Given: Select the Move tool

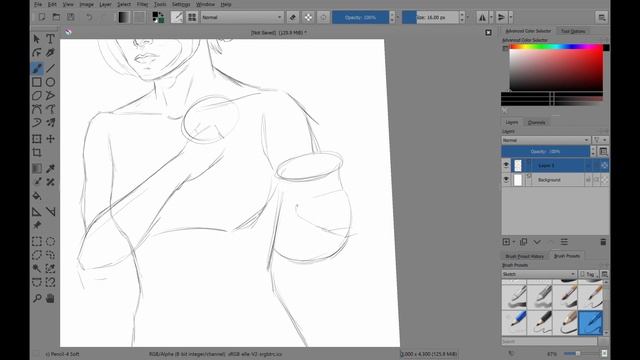Looking at the screenshot, I should coord(50,139).
